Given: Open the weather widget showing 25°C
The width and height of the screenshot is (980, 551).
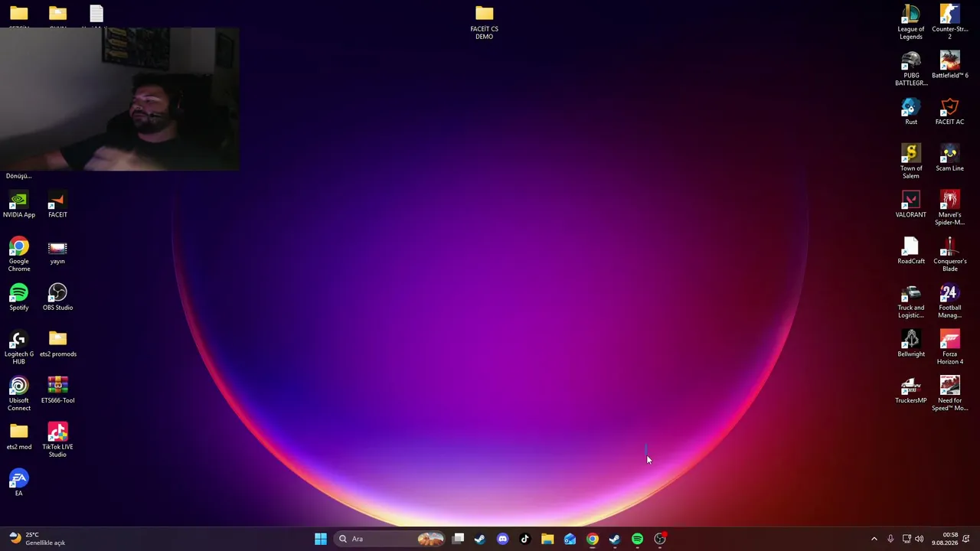Looking at the screenshot, I should (x=38, y=539).
